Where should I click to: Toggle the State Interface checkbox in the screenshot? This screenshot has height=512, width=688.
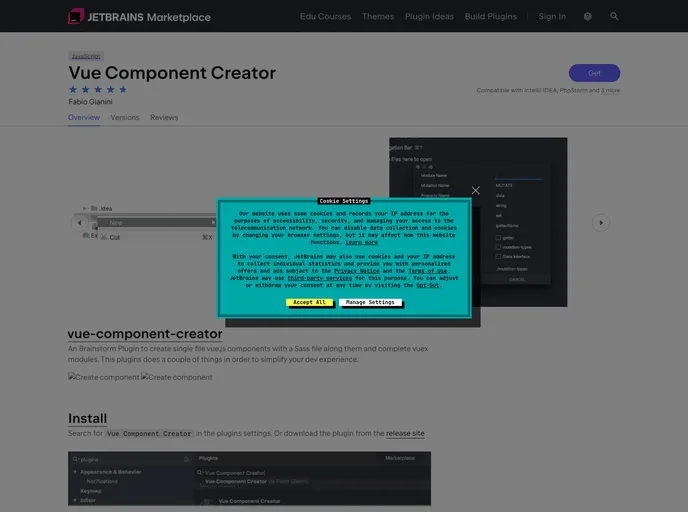(x=498, y=257)
